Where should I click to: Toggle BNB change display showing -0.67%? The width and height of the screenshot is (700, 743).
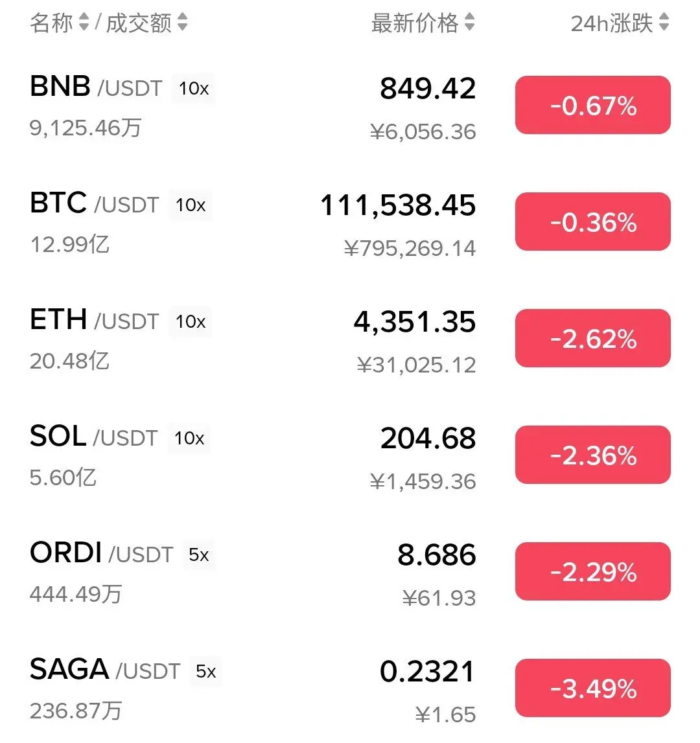pos(593,105)
